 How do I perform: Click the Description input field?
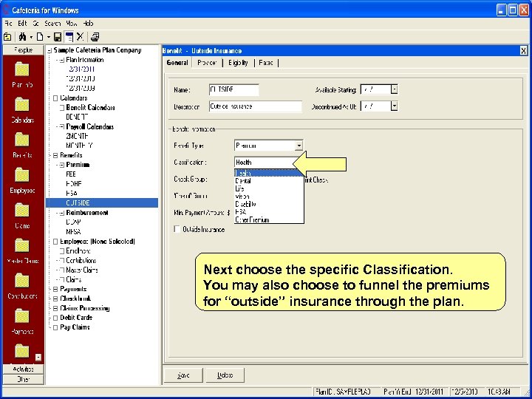(x=255, y=106)
